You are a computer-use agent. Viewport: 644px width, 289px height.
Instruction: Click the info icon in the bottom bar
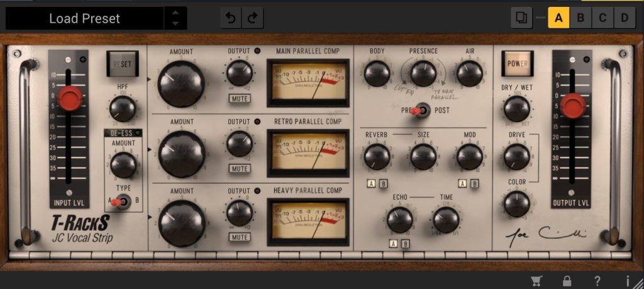coord(627,281)
